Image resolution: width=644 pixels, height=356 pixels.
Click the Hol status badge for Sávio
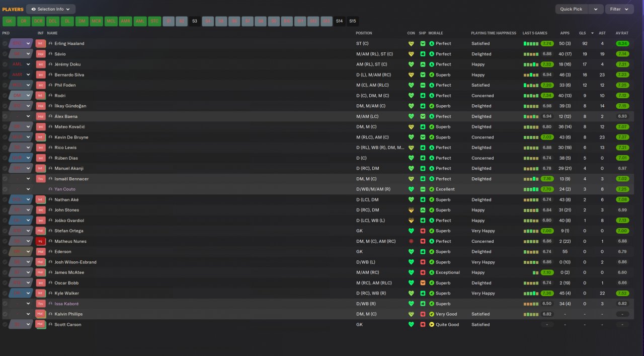41,54
